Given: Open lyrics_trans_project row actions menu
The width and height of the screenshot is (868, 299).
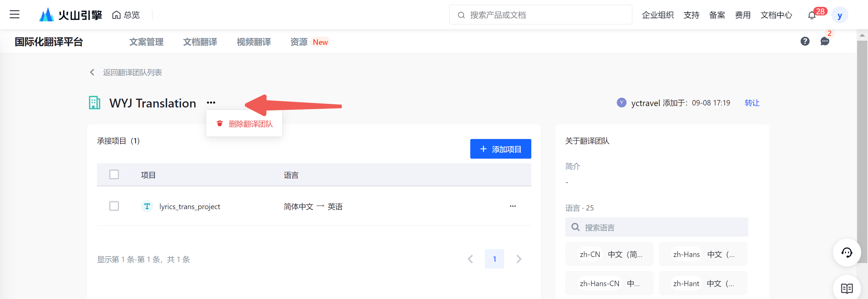Looking at the screenshot, I should 513,206.
